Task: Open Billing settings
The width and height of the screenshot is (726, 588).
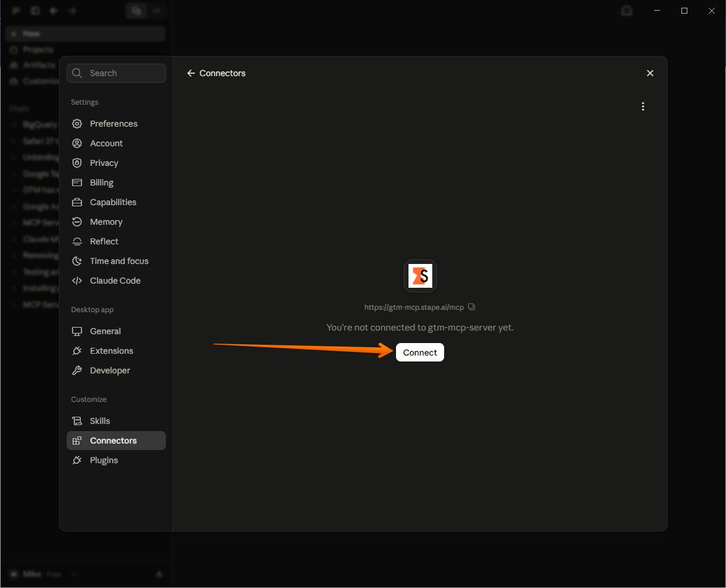Action: coord(116,183)
